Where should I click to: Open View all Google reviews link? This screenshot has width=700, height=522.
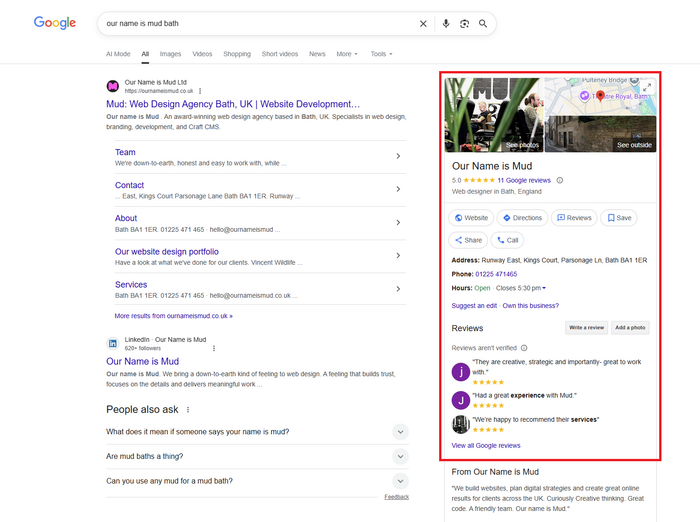pos(486,445)
